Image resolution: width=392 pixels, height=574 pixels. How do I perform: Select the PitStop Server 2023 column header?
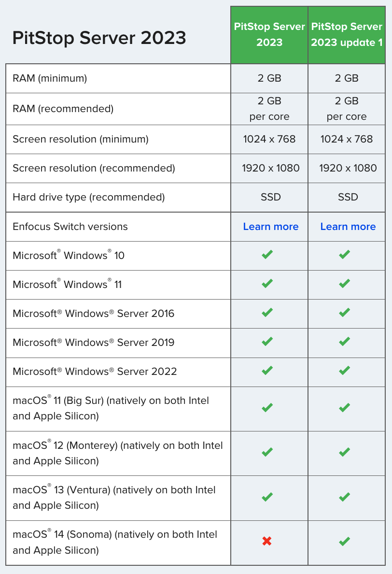pyautogui.click(x=269, y=34)
